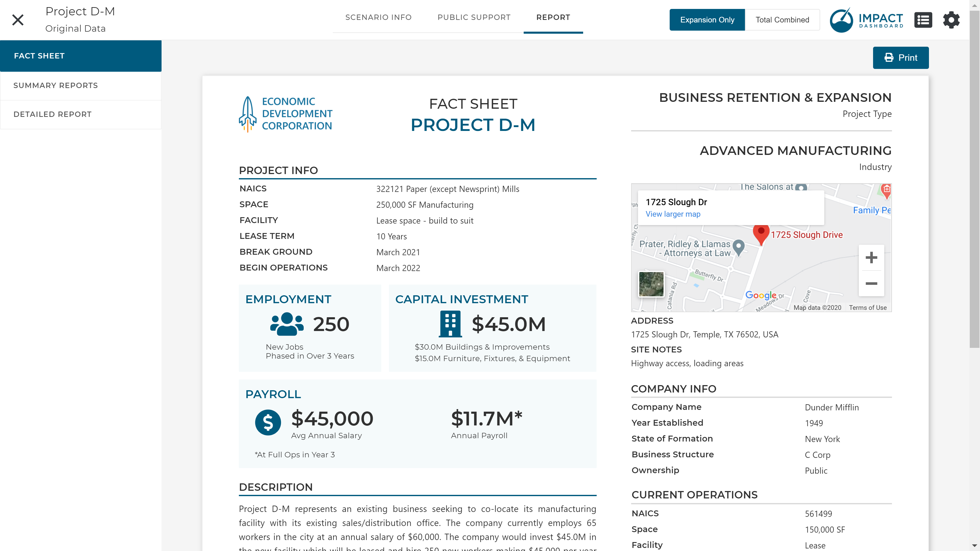Viewport: 980px width, 551px height.
Task: Click the Print button
Action: (x=900, y=58)
